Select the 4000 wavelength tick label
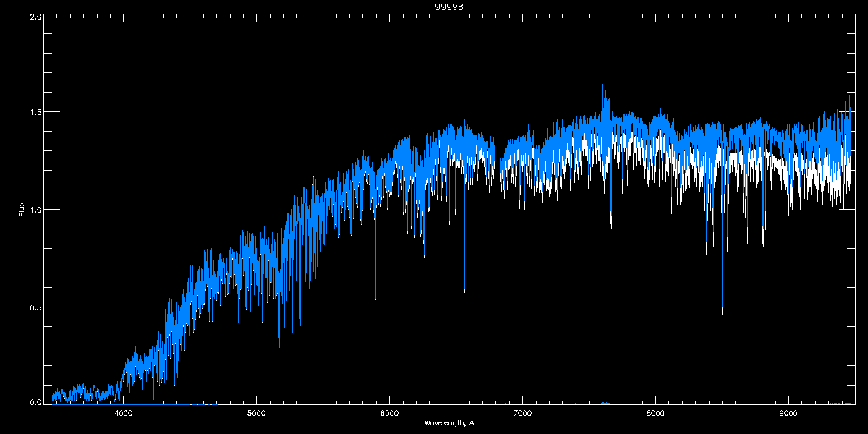This screenshot has height=434, width=868. pos(124,413)
